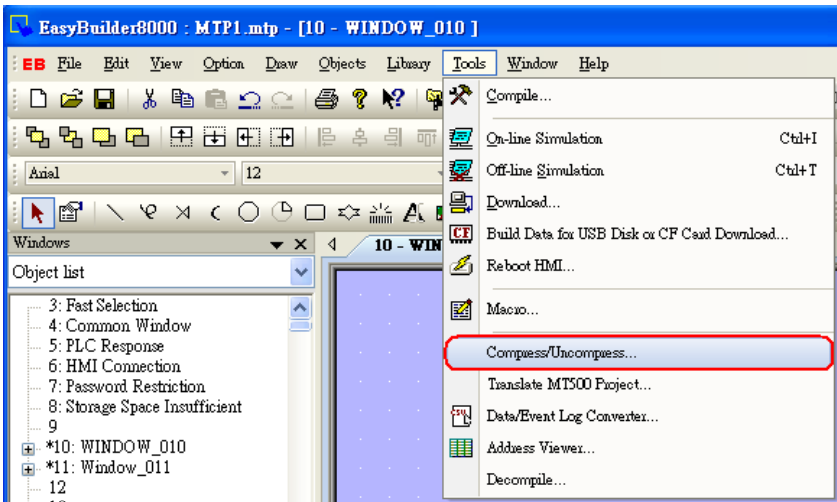
Task: Select 3: Fast Selection tree row
Action: coord(103,305)
